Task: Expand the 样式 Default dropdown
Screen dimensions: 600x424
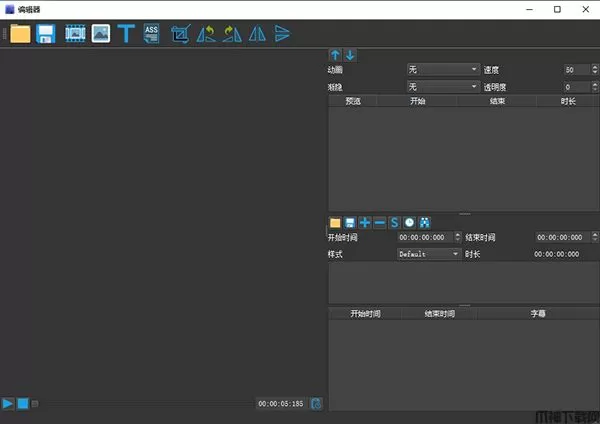Action: (x=429, y=255)
